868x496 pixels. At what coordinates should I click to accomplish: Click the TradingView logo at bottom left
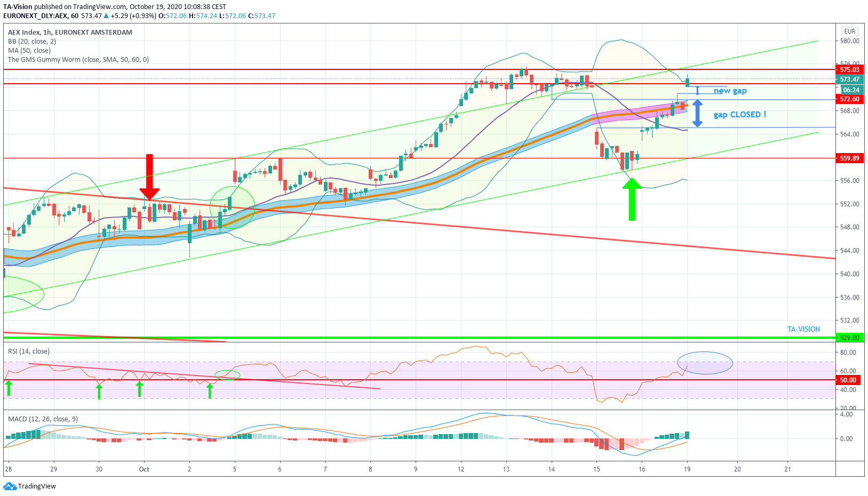tap(30, 486)
